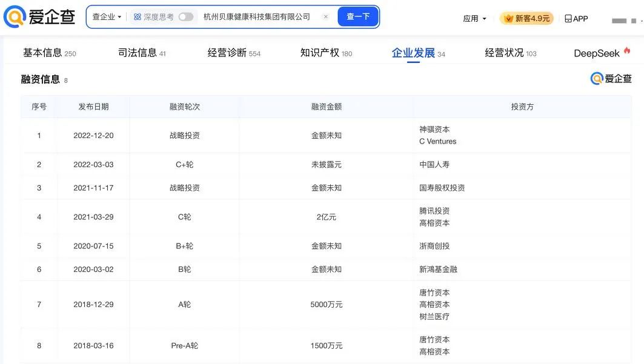Open 高榕资本 in the Pre-A轮 row
The image size is (644, 364).
point(434,352)
